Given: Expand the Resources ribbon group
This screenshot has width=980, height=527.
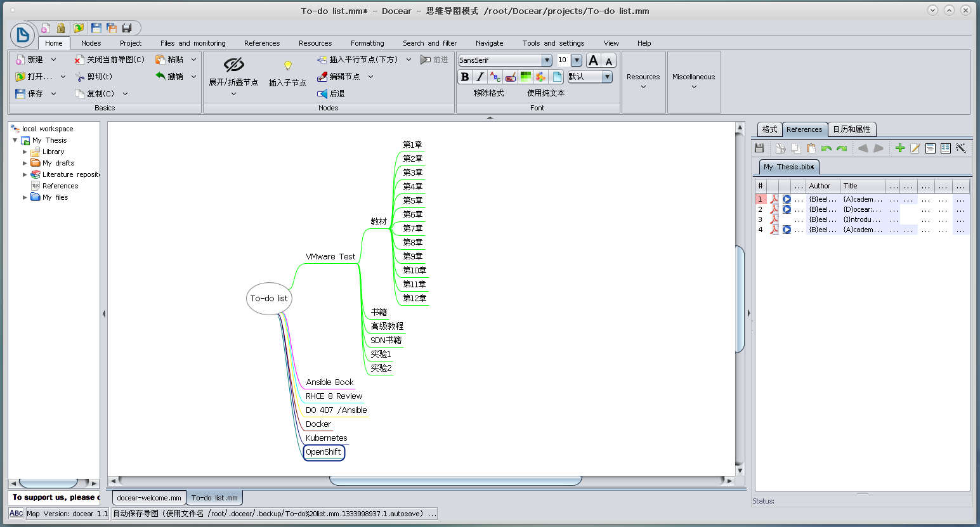Looking at the screenshot, I should pos(643,81).
